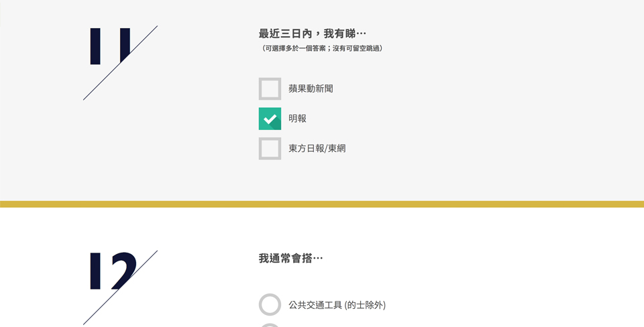
Task: Click the question heading 最近三日內，我有睇
Action: click(312, 34)
